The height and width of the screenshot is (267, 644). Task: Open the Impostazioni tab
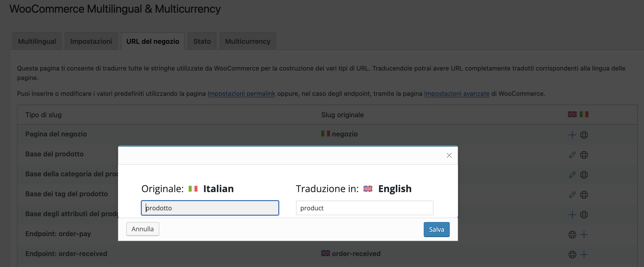91,41
